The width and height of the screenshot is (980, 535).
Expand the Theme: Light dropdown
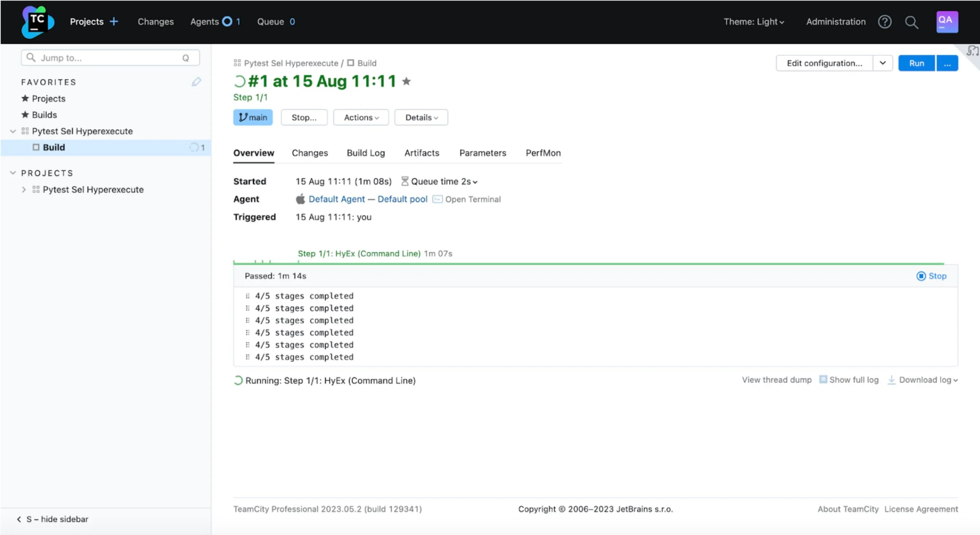point(753,22)
